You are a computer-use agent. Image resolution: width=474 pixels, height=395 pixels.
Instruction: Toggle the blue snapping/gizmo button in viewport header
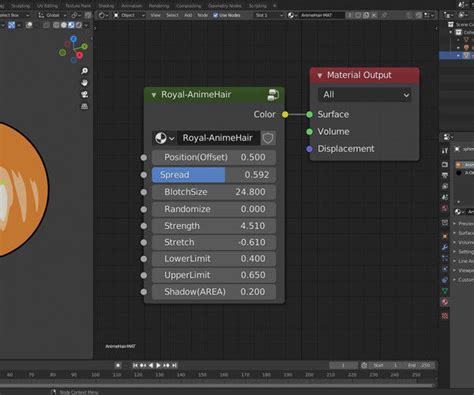tap(11, 25)
